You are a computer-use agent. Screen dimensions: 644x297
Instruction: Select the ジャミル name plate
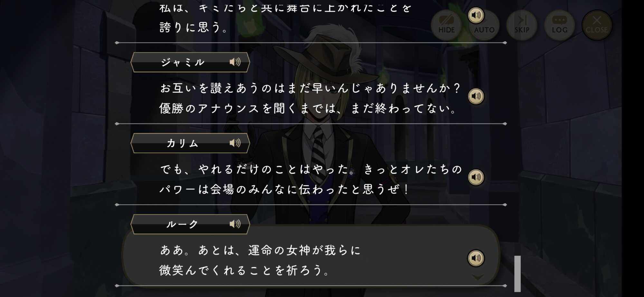coord(190,62)
